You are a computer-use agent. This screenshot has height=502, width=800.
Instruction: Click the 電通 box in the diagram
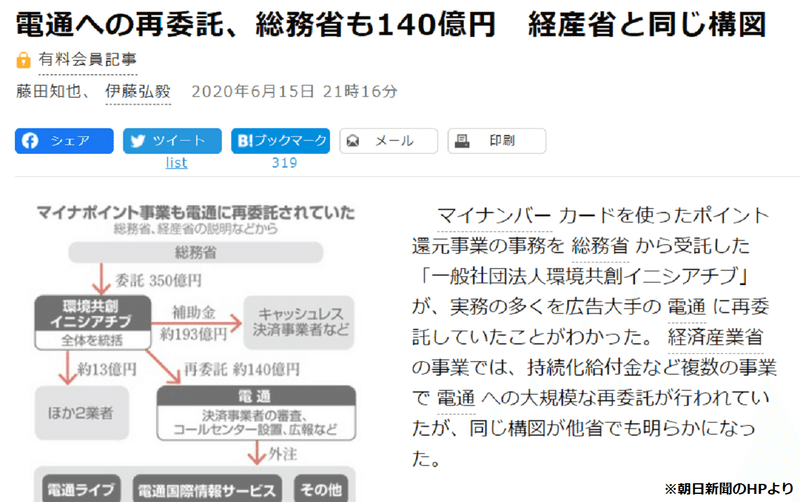point(256,413)
